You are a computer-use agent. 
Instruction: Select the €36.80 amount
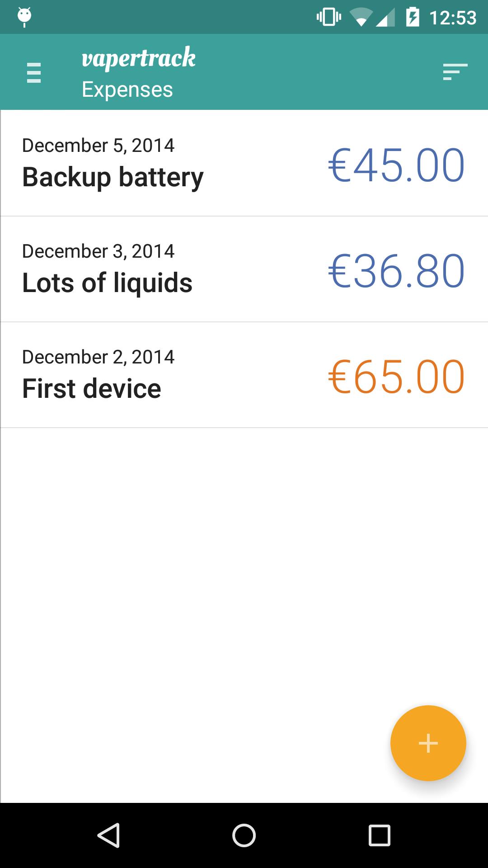[396, 271]
